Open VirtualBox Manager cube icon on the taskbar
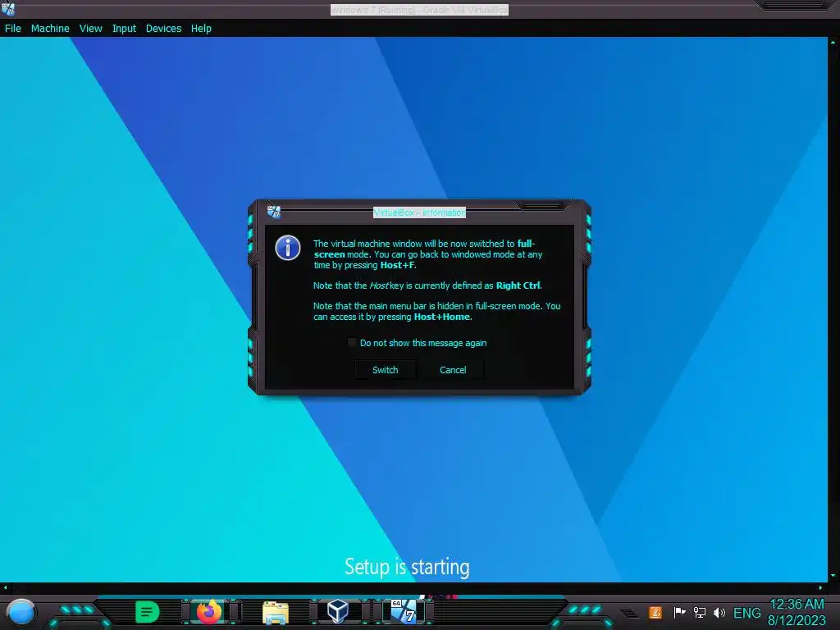840x630 pixels. [338, 611]
